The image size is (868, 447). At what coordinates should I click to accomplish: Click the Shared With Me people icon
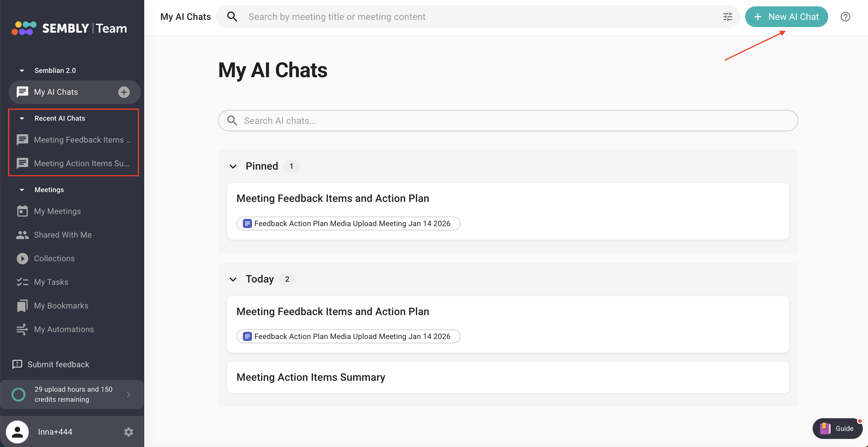22,235
